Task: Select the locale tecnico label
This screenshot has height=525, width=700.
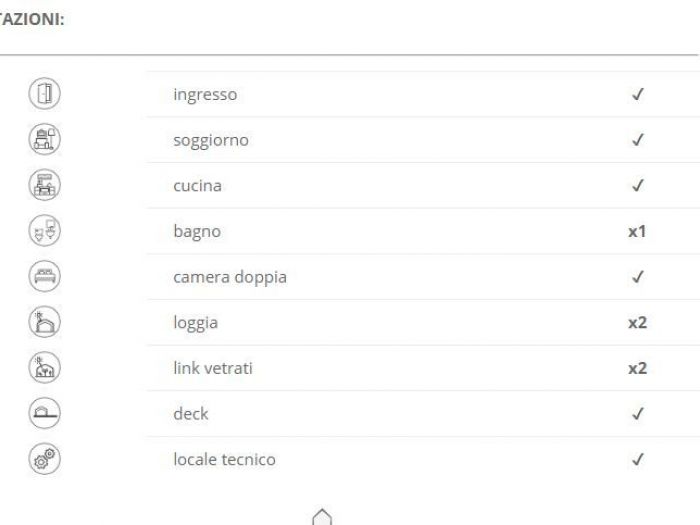Action: click(225, 459)
